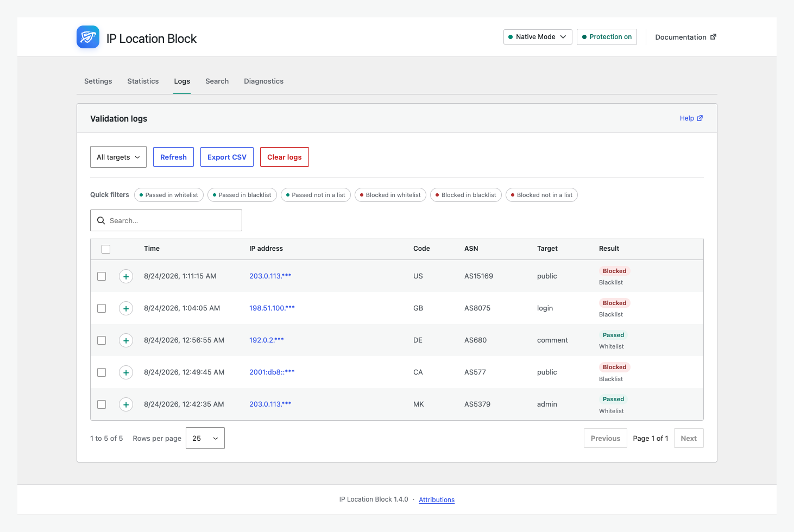
Task: Click the ASN column header
Action: [471, 249]
